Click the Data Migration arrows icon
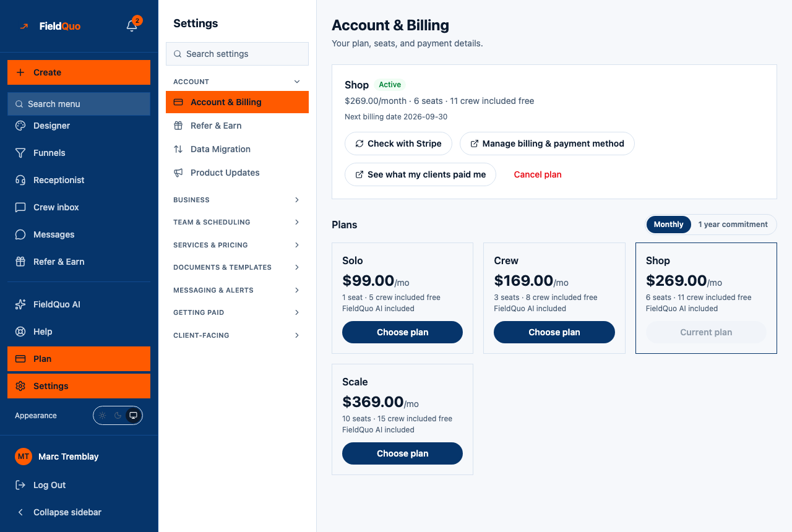The image size is (792, 532). (178, 149)
